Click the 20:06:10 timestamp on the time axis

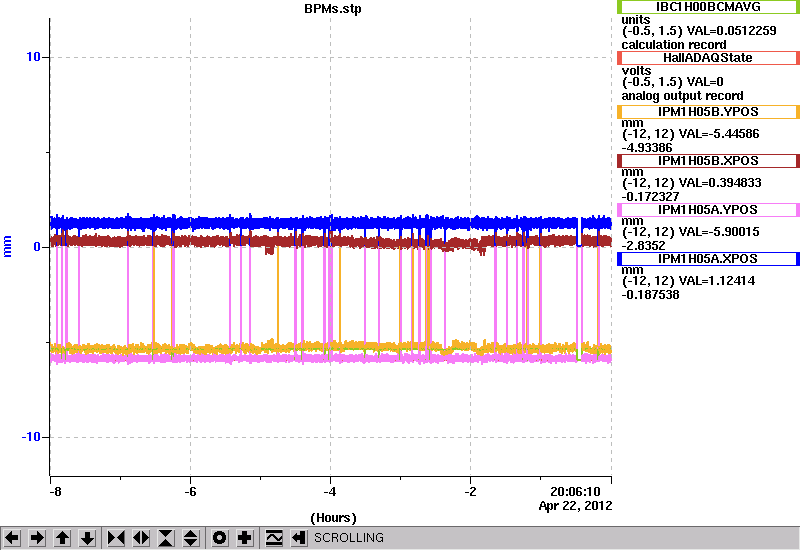(575, 492)
